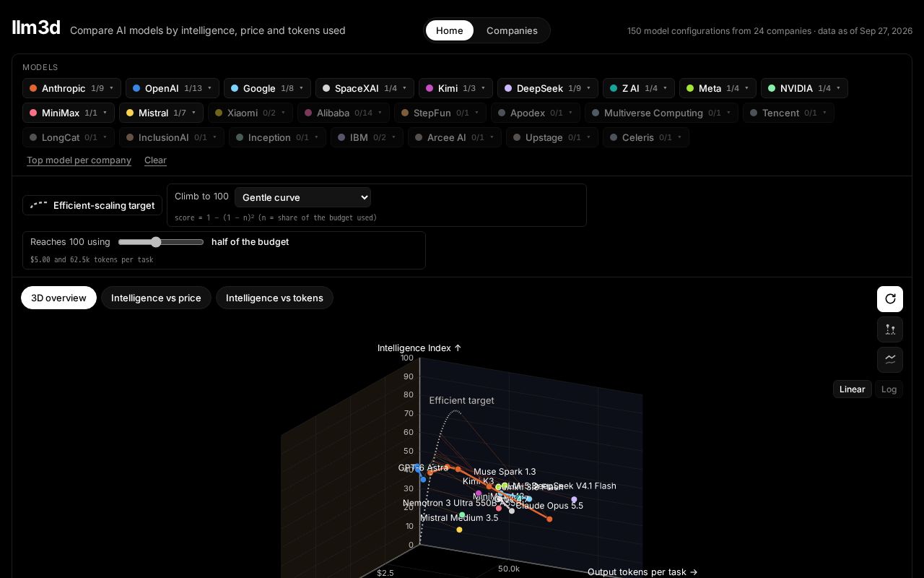This screenshot has width=924, height=578.
Task: Open the Anthropic models dropdown arrow
Action: [112, 88]
